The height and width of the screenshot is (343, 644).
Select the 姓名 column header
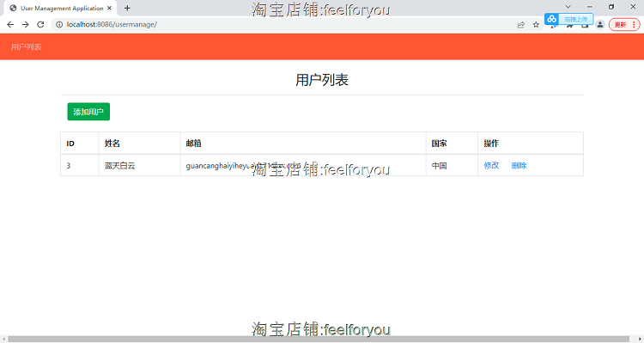tap(140, 143)
